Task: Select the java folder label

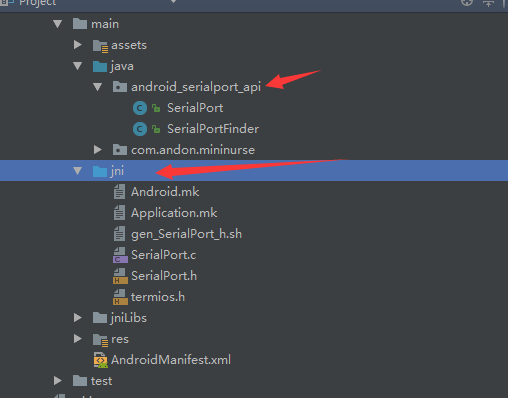Action: pos(122,66)
